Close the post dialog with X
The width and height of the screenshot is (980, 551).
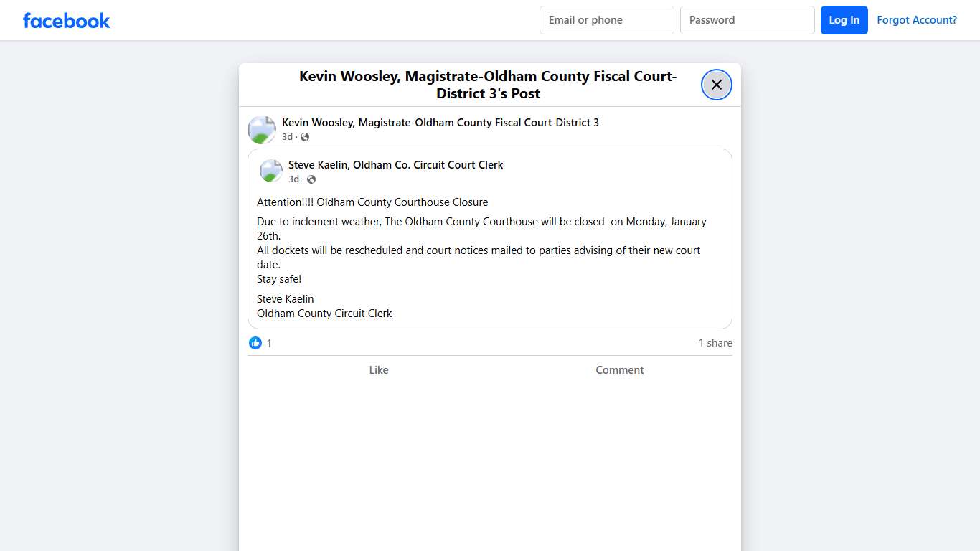tap(716, 85)
